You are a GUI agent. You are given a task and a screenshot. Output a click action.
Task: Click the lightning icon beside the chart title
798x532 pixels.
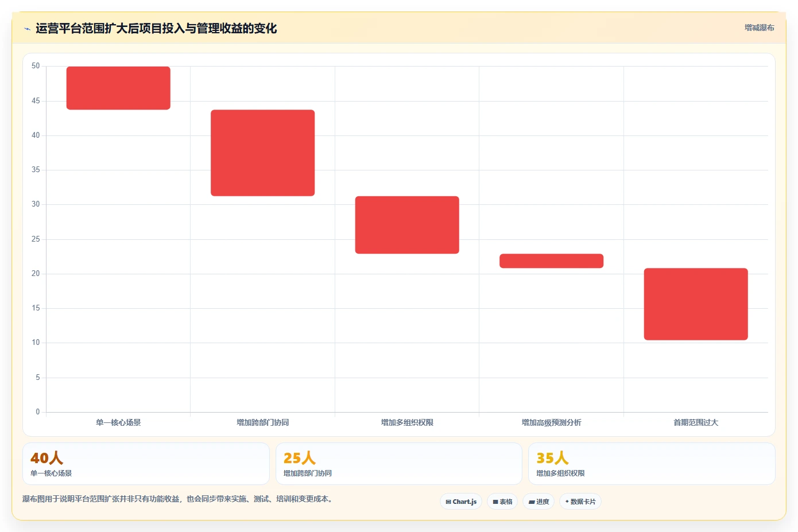pos(27,29)
